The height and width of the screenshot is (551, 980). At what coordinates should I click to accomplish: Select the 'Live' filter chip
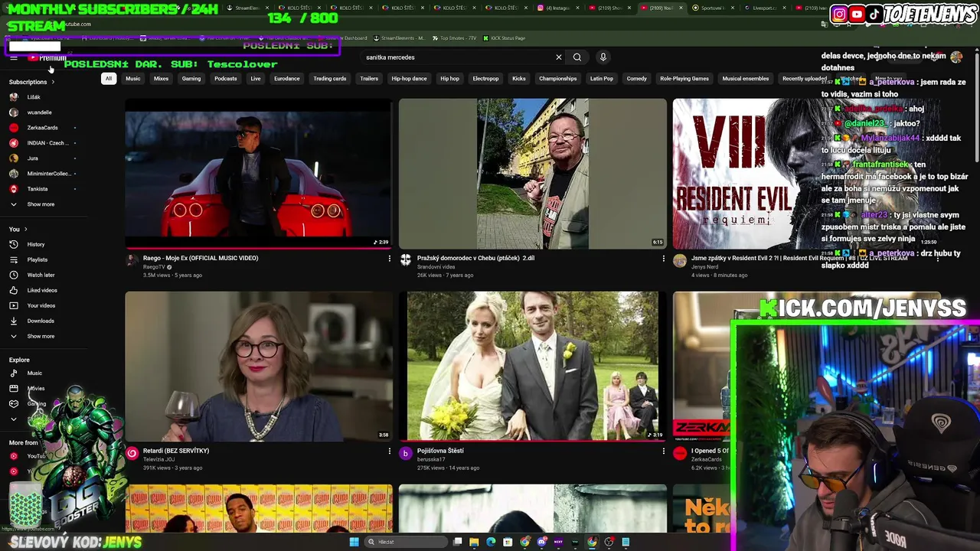pyautogui.click(x=256, y=79)
